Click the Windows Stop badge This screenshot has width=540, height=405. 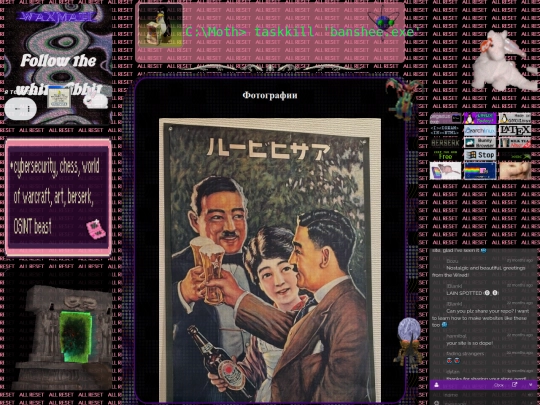coord(480,155)
